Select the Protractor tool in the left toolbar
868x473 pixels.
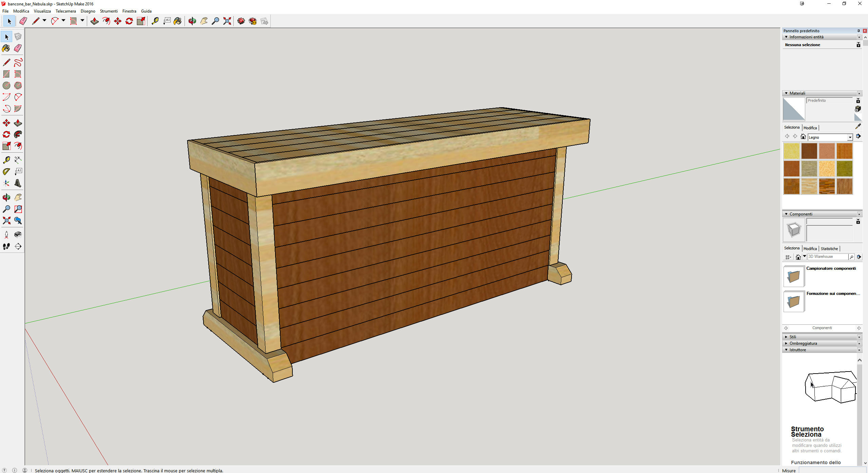pyautogui.click(x=6, y=172)
